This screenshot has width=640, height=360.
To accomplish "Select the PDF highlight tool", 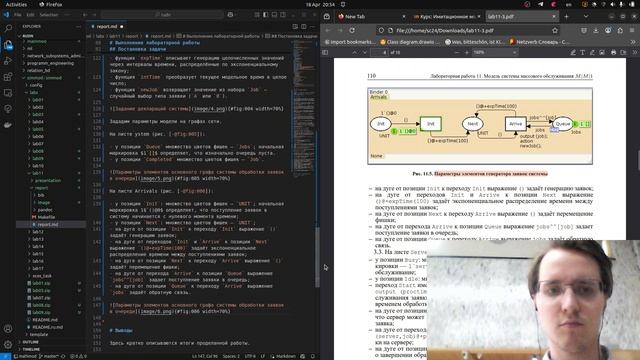I will coord(573,52).
